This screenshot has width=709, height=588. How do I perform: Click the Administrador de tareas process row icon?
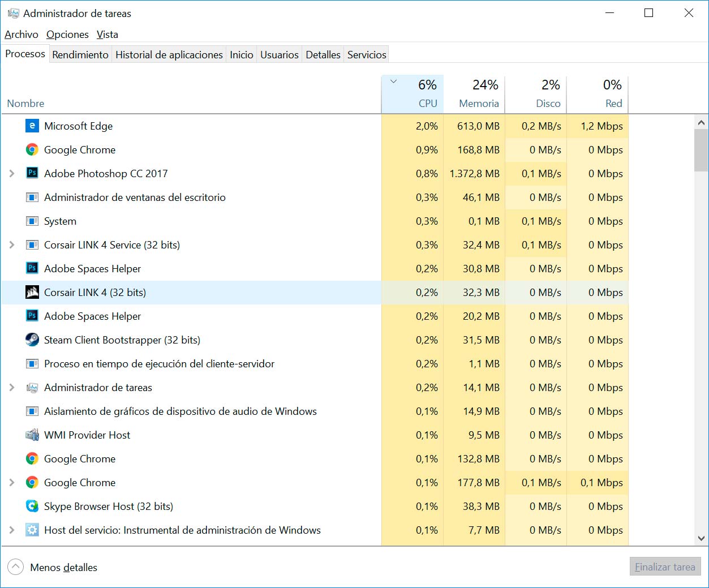click(32, 387)
